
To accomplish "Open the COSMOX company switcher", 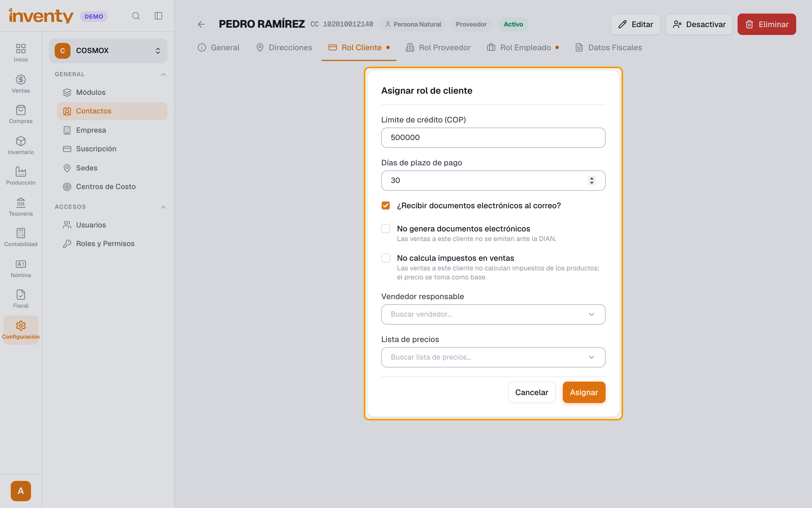I will coord(108,51).
